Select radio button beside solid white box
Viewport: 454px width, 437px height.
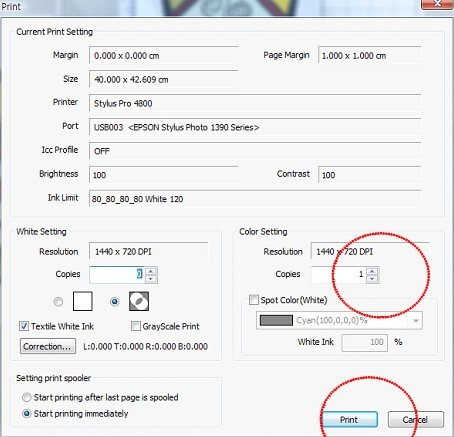point(58,302)
